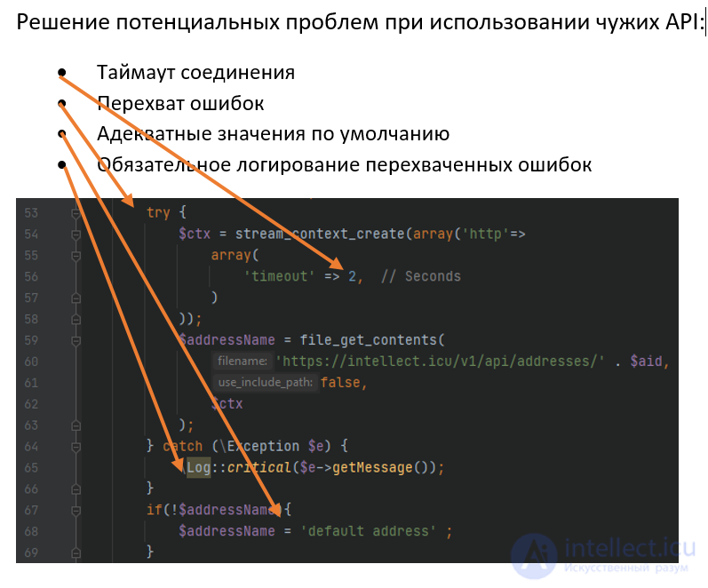Collapse the array fold marker on line 55
Image resolution: width=708 pixels, height=588 pixels.
click(x=76, y=255)
